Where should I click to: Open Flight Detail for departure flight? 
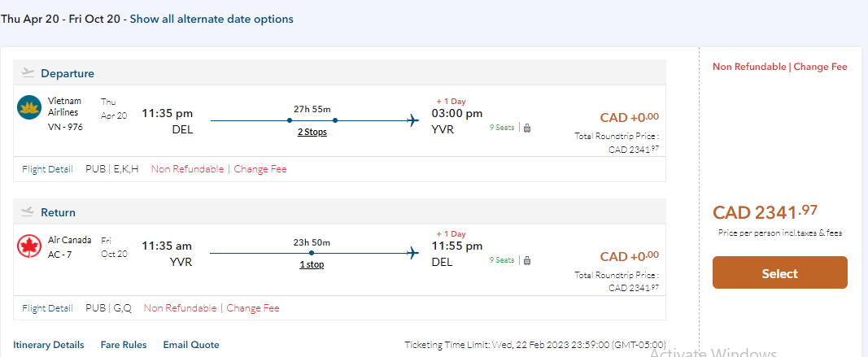(47, 169)
